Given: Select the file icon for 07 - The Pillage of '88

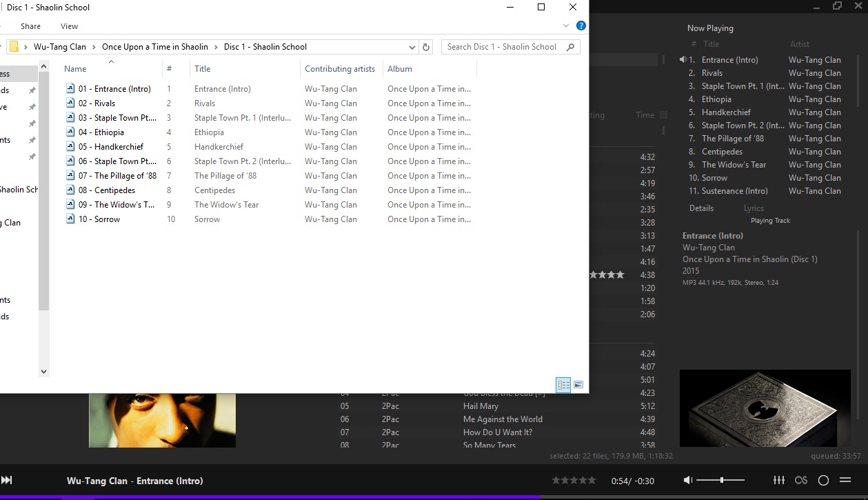Looking at the screenshot, I should [70, 175].
